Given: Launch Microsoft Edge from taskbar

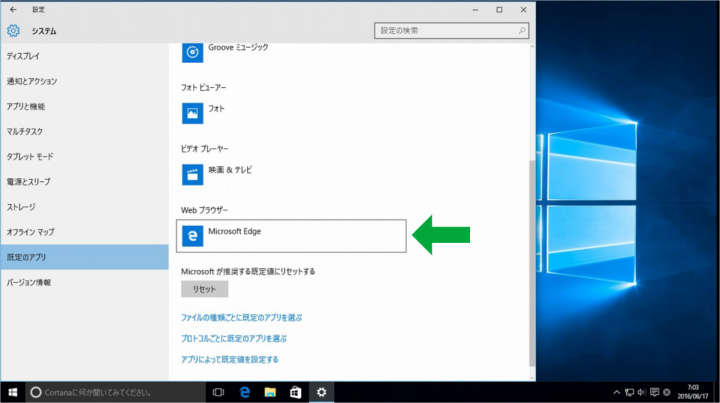Looking at the screenshot, I should (245, 392).
